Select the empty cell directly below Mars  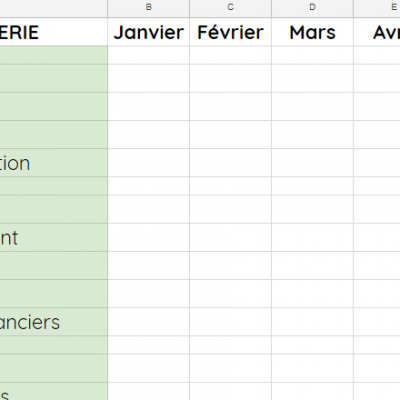click(x=312, y=55)
